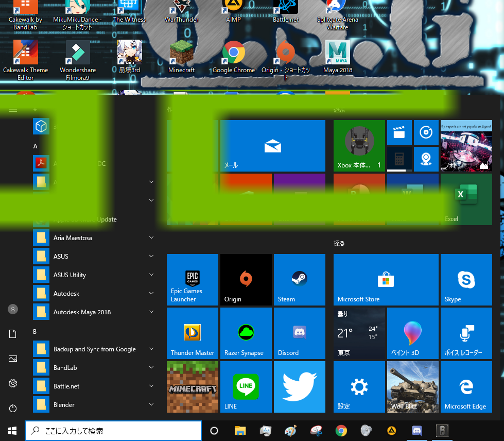
Task: Open the Microsoft Edge tile
Action: point(466,386)
